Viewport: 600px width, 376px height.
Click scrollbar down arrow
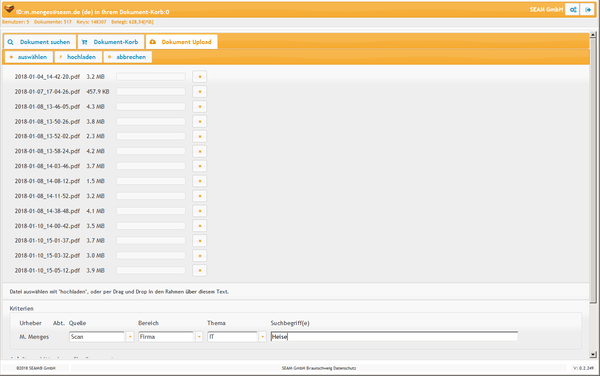point(593,355)
